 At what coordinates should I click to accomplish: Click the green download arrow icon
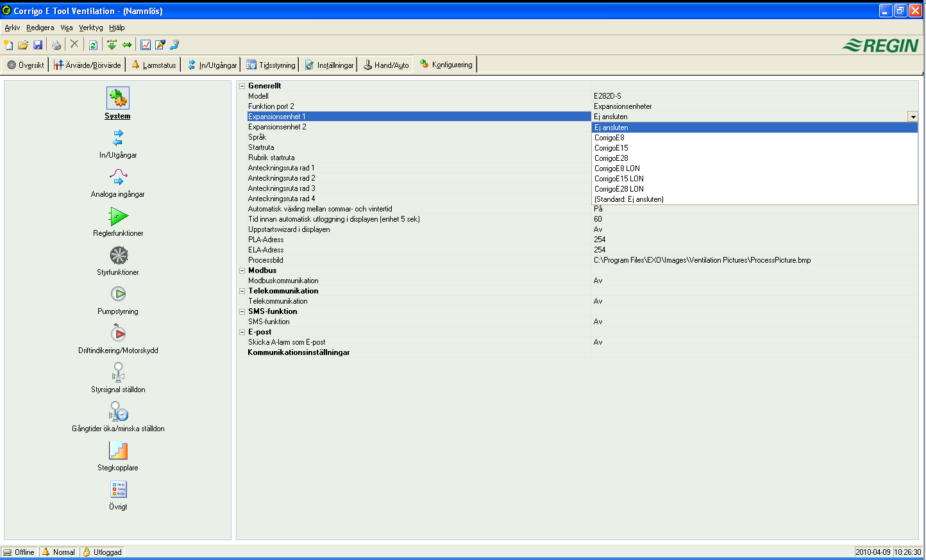(112, 45)
